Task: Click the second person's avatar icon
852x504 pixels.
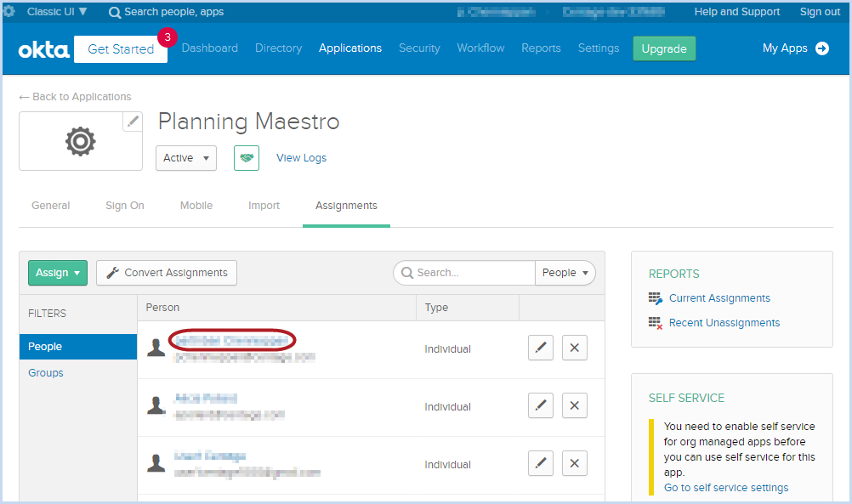Action: [x=156, y=405]
